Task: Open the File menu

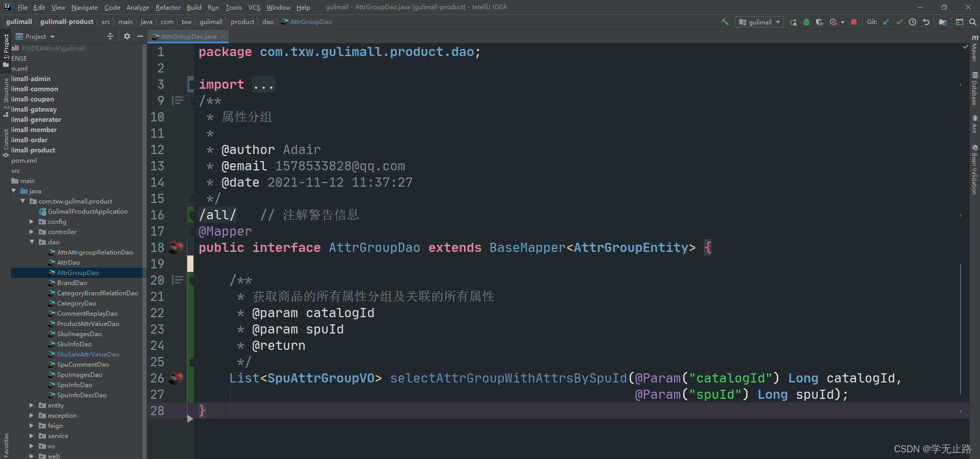Action: click(x=22, y=7)
